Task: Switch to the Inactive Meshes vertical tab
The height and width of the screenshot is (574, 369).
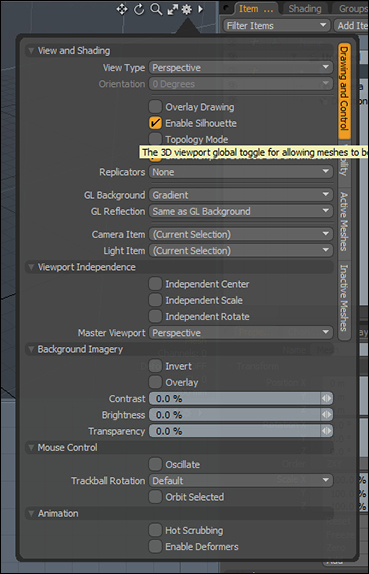Action: click(x=344, y=298)
